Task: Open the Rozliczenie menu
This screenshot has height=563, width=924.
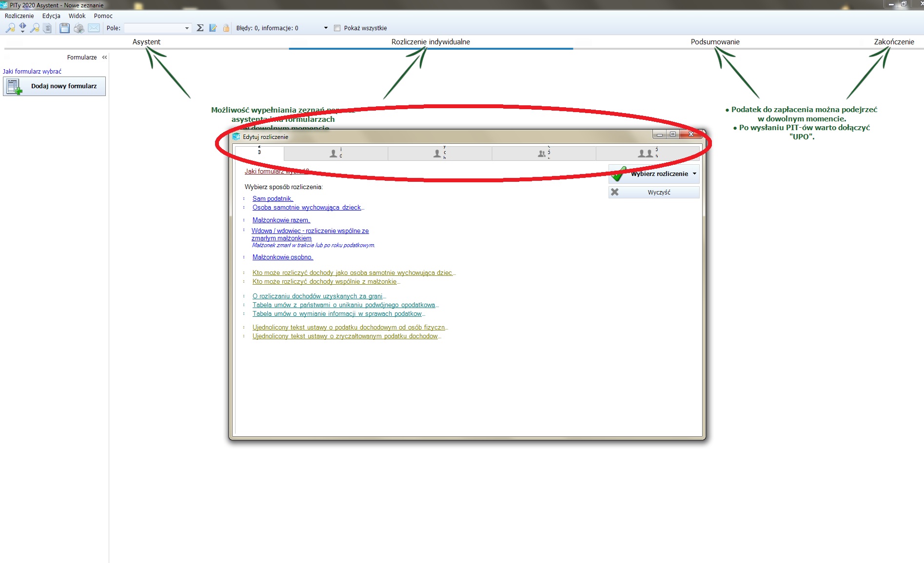Action: coord(20,16)
